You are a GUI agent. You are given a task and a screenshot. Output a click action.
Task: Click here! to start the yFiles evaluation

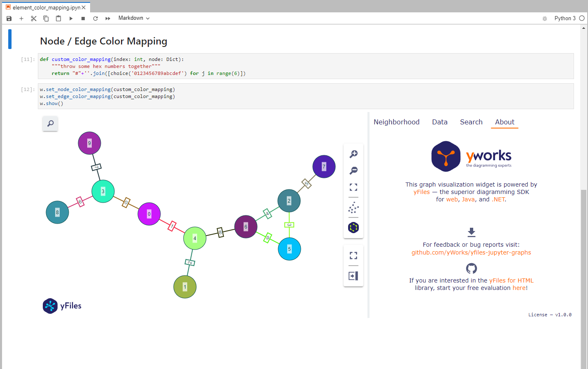pyautogui.click(x=519, y=287)
